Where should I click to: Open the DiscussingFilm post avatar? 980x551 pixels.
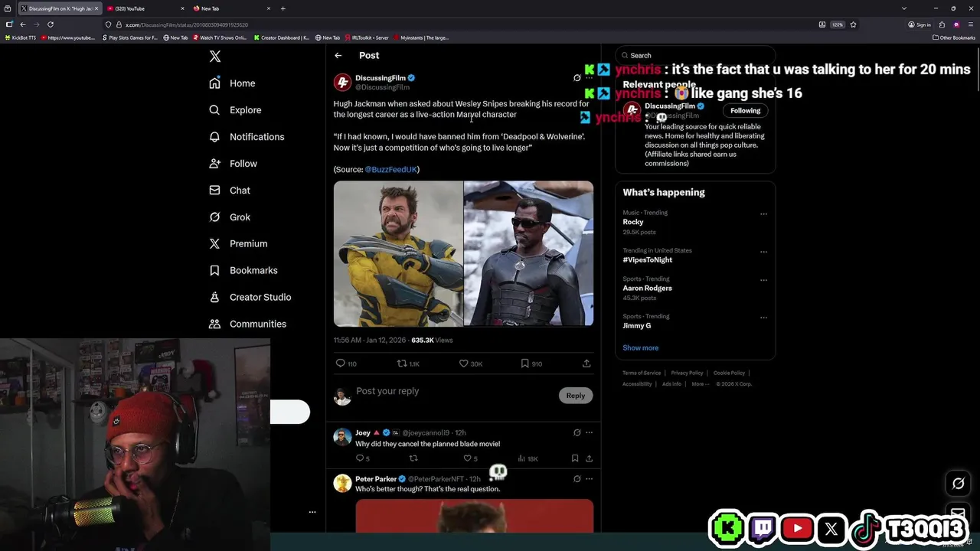[x=342, y=82]
